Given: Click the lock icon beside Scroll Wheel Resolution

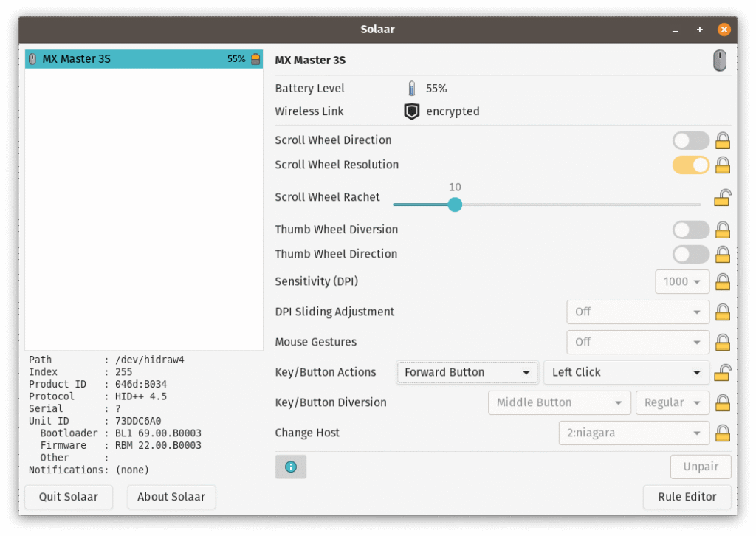Looking at the screenshot, I should [723, 165].
